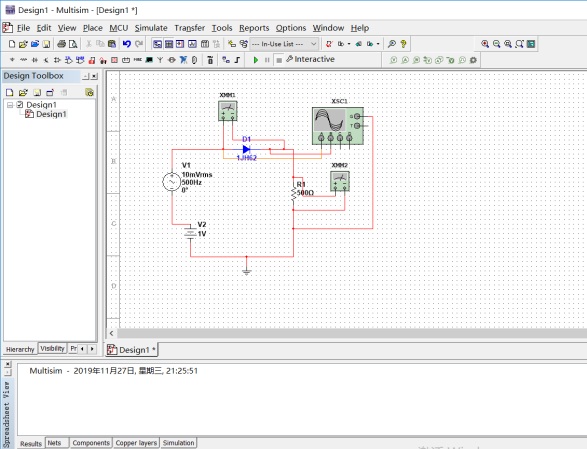Place a Source component from toolbar
The height and width of the screenshot is (449, 587).
tap(12, 60)
